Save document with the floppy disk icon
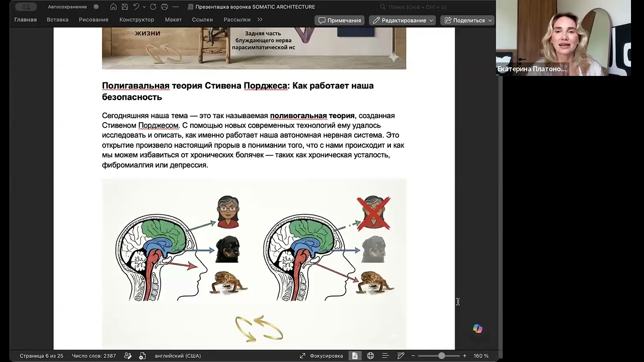Viewport: 644px width, 362px height. (x=125, y=7)
